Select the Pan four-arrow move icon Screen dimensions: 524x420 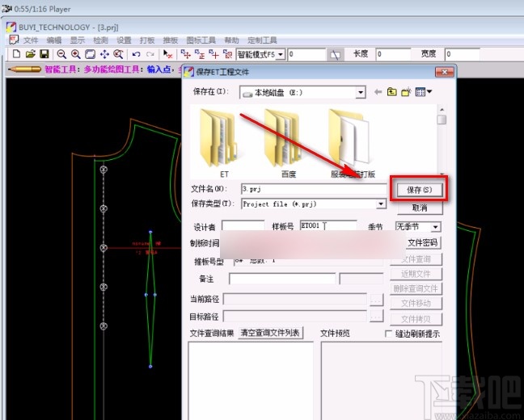pyautogui.click(x=104, y=54)
